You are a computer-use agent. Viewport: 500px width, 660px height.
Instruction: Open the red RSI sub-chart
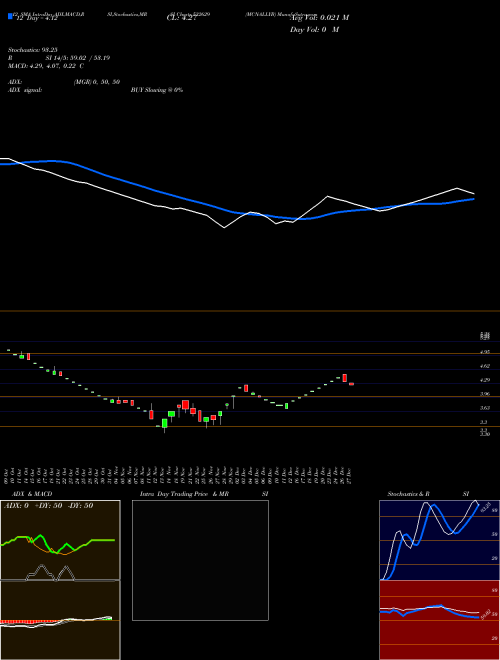tap(439, 620)
